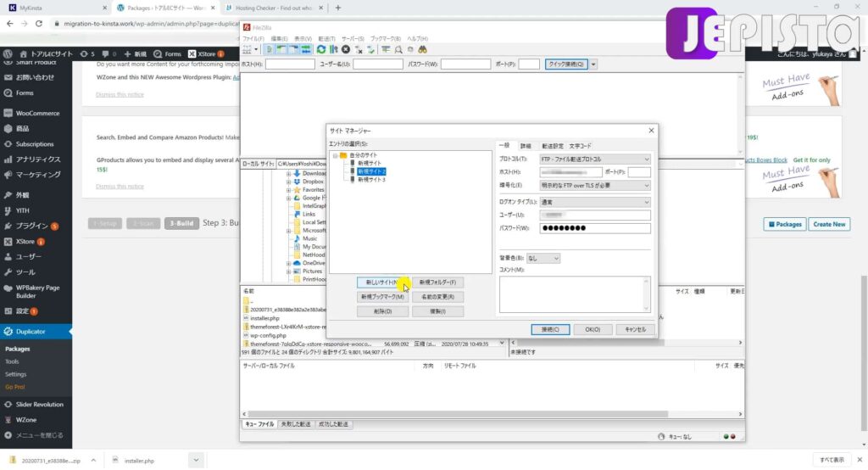868x470 pixels.
Task: Click the コメント comment text area
Action: click(x=575, y=294)
